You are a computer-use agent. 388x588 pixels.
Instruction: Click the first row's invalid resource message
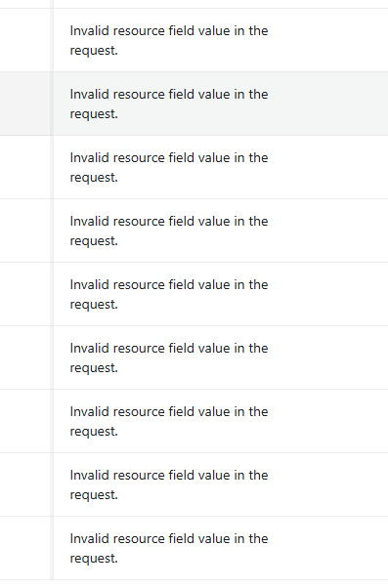coord(169,40)
